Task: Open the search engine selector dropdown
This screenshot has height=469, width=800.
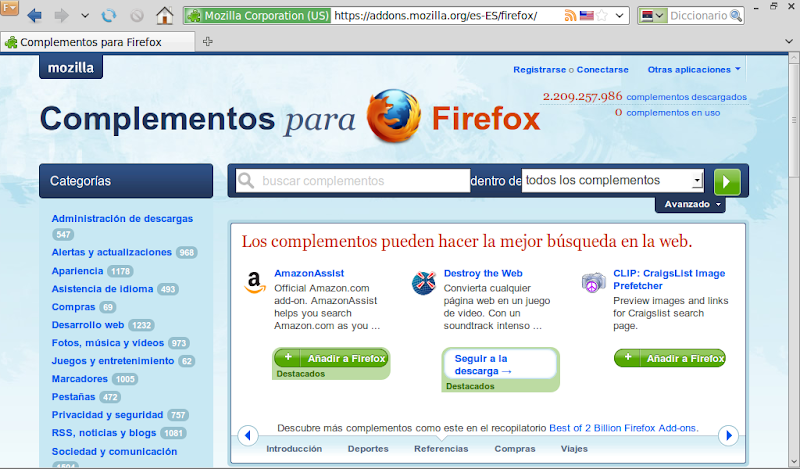Action: click(653, 16)
